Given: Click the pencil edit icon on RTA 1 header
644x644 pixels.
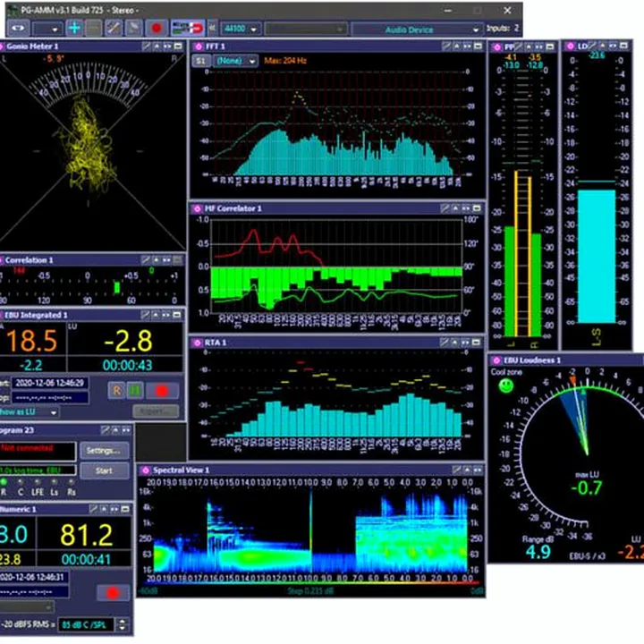Looking at the screenshot, I should pos(445,342).
